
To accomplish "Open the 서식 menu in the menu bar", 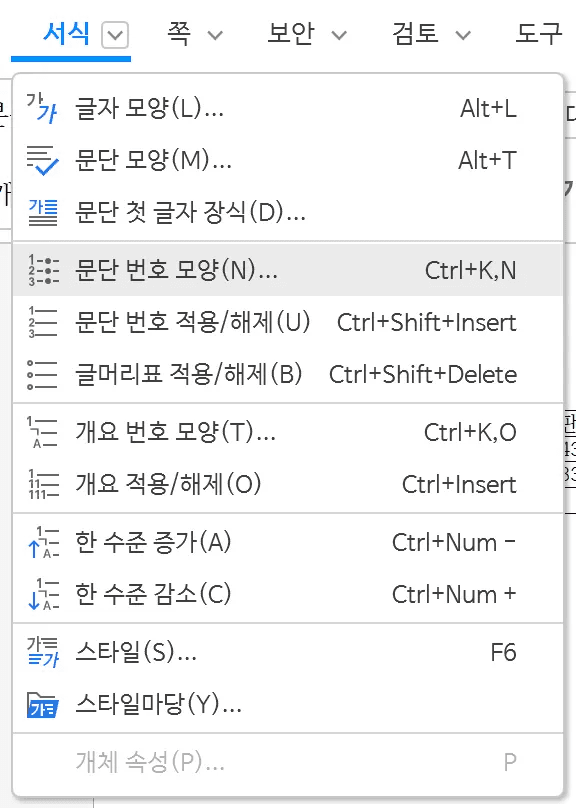I will point(69,30).
